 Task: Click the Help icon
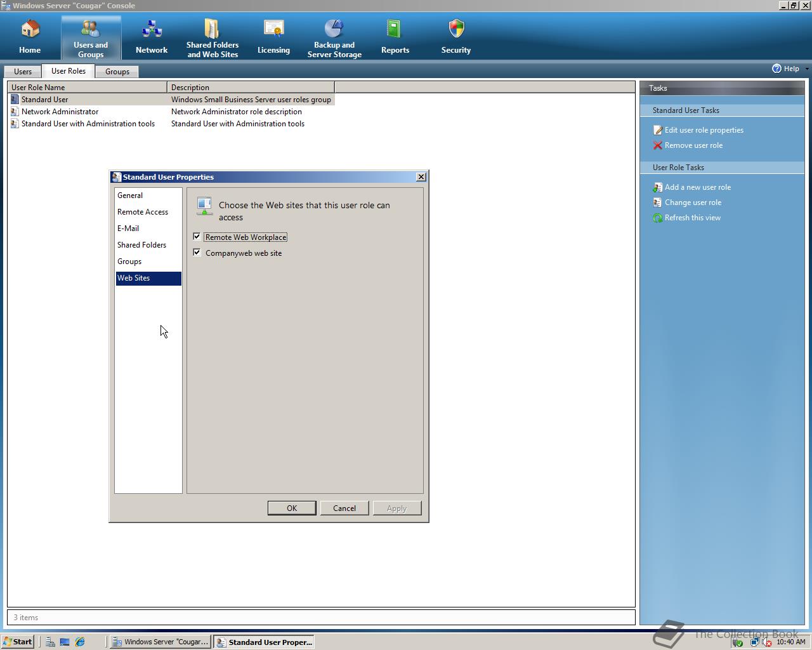[x=776, y=69]
